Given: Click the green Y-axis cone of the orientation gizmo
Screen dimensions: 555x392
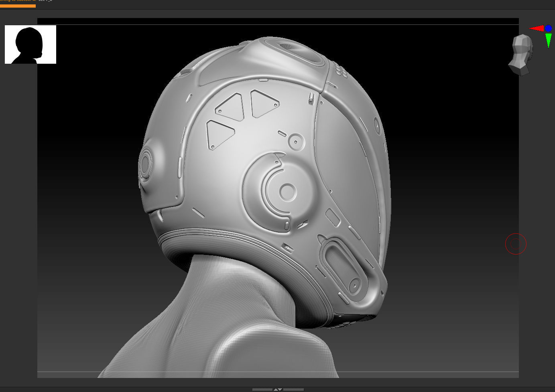Looking at the screenshot, I should coord(548,39).
